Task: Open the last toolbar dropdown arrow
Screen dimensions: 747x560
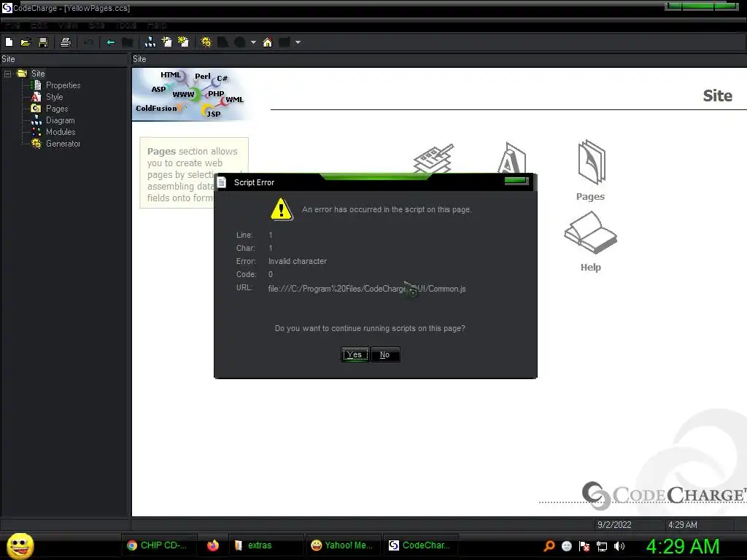Action: (298, 42)
